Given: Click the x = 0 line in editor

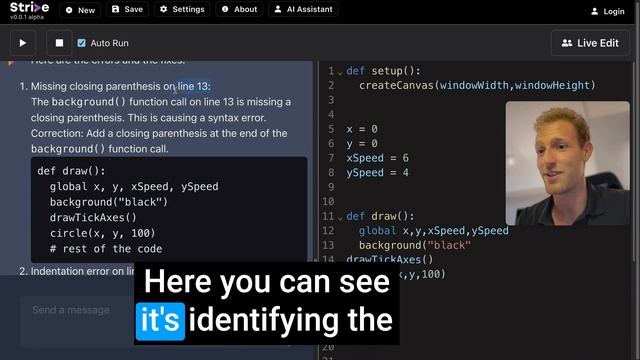Looking at the screenshot, I should pyautogui.click(x=362, y=129).
